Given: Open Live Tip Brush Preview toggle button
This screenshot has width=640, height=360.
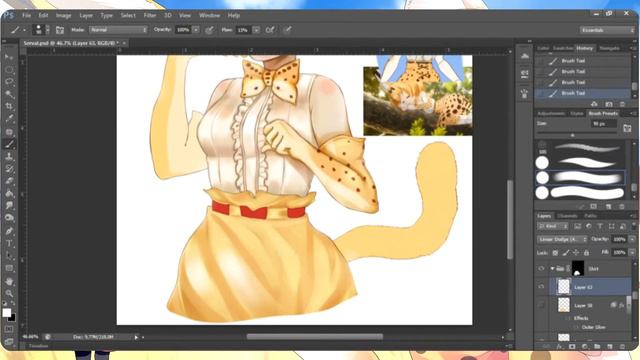Looking at the screenshot, I should click(581, 207).
